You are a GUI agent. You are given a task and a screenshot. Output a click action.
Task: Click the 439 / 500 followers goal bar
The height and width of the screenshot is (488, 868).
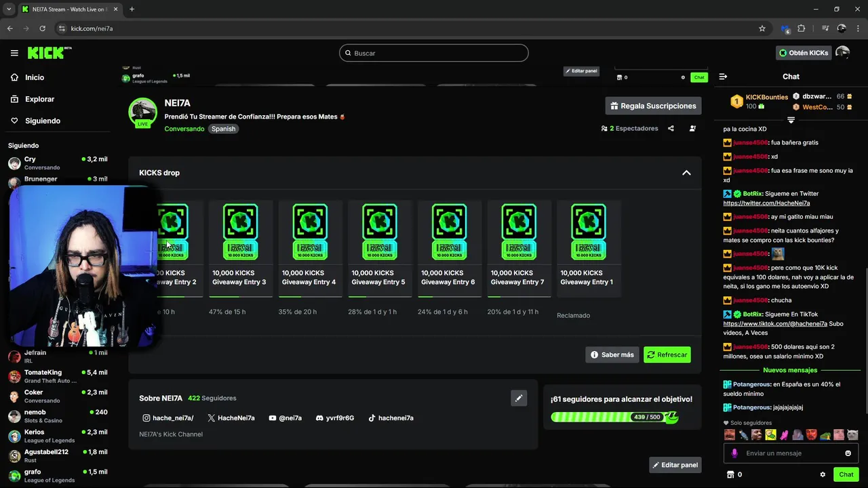(x=614, y=417)
